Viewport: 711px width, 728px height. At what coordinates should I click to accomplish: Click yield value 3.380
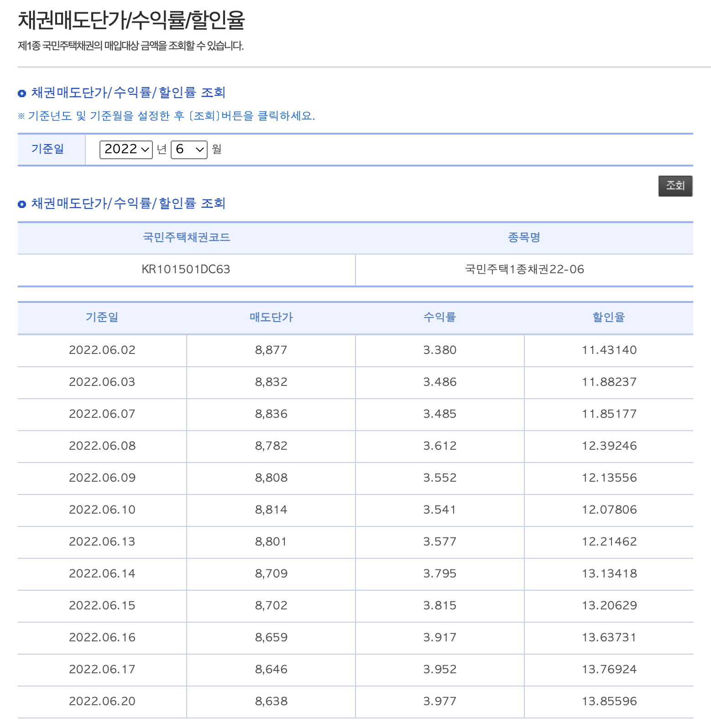(440, 350)
